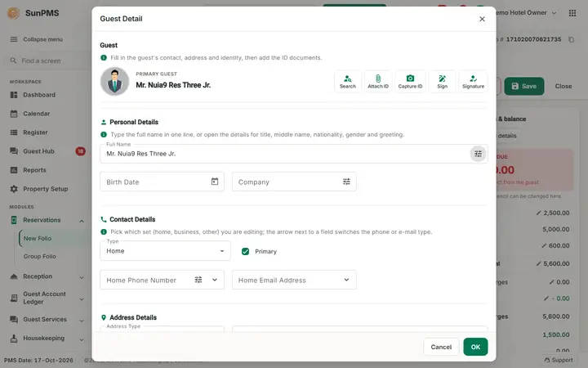Open Capture ID camera button
Viewport: 588px width, 368px height.
(410, 81)
